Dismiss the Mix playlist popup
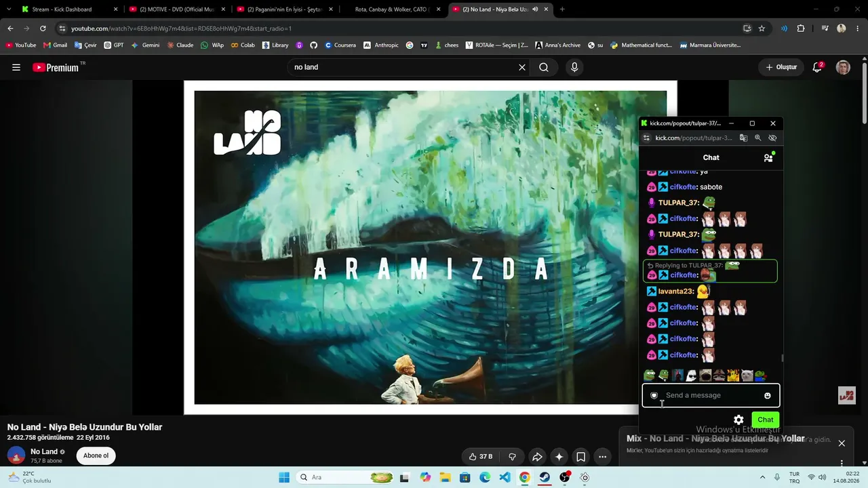 (x=842, y=443)
